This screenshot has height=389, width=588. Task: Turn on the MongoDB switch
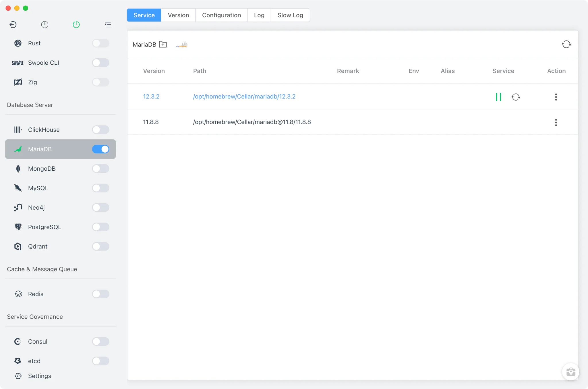coord(100,169)
